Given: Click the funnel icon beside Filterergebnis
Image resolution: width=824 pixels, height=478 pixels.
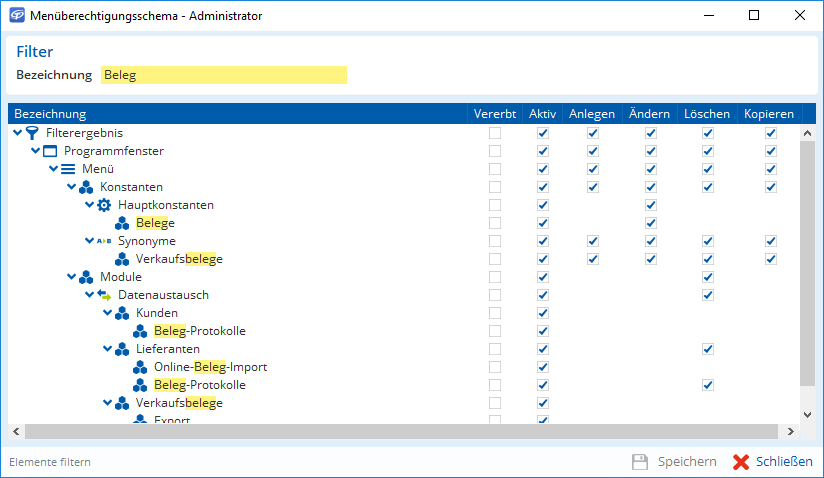Looking at the screenshot, I should pyautogui.click(x=32, y=133).
